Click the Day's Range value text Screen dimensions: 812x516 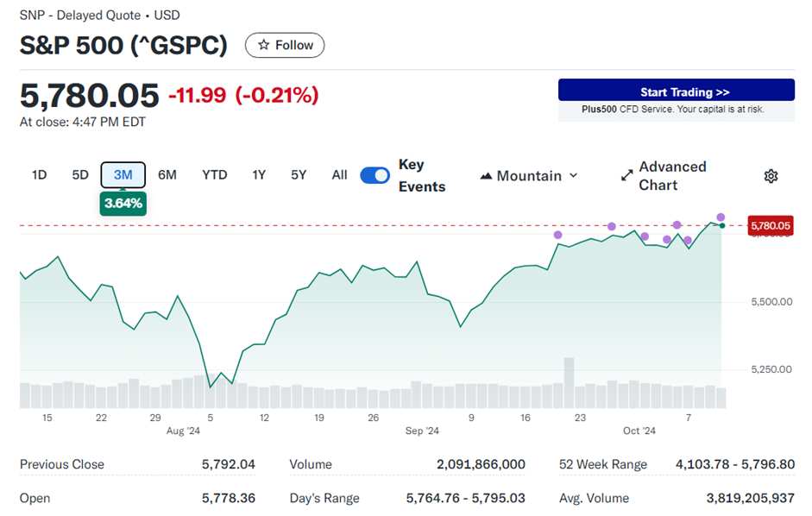point(466,498)
